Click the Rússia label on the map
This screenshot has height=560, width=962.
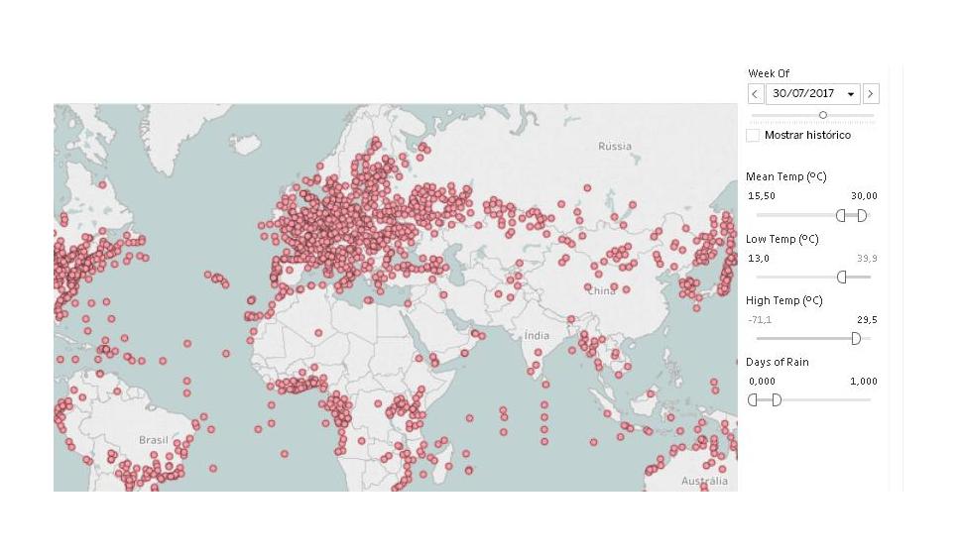(614, 146)
